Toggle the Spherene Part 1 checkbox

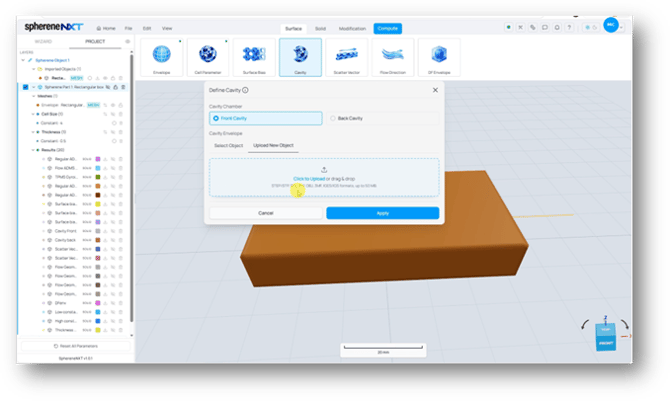pos(25,87)
